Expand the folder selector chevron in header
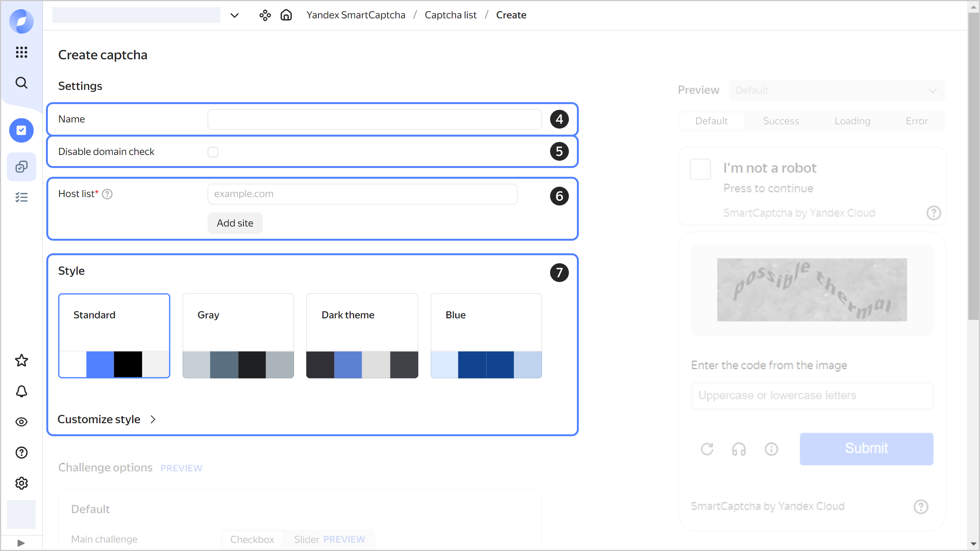This screenshot has height=551, width=980. pyautogui.click(x=234, y=15)
